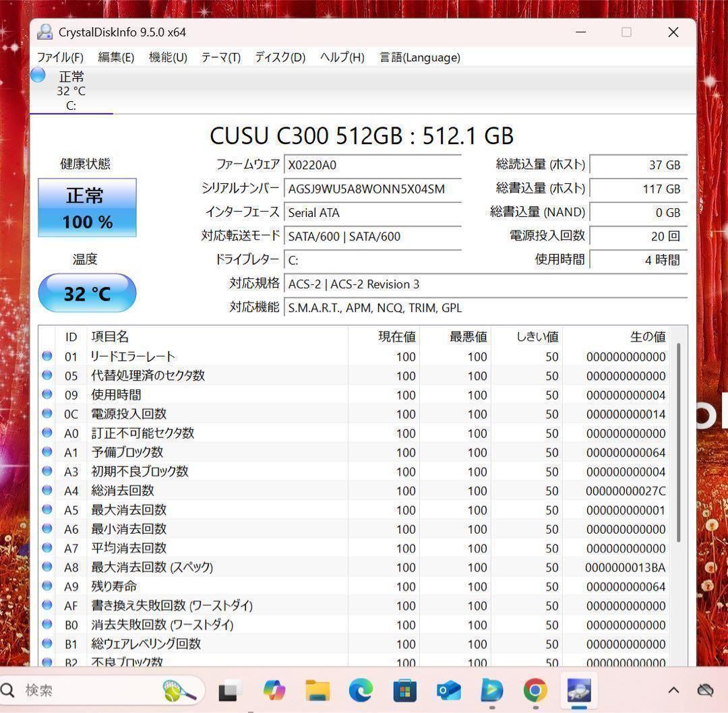Open the ディスク(D) menu

pyautogui.click(x=279, y=57)
